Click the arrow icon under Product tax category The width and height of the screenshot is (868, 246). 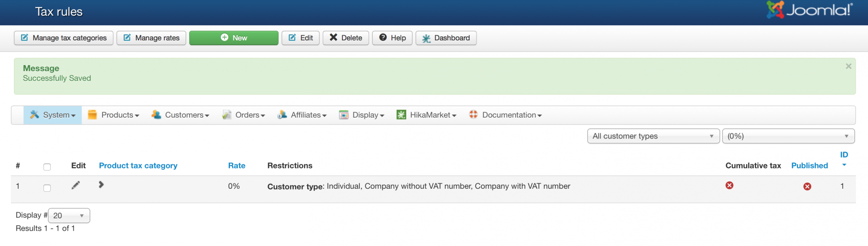101,185
